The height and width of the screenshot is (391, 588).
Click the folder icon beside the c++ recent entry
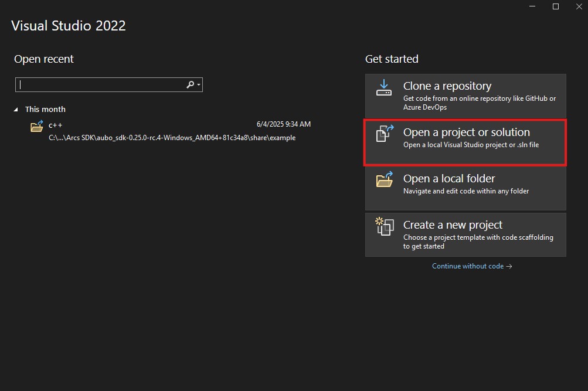[37, 127]
